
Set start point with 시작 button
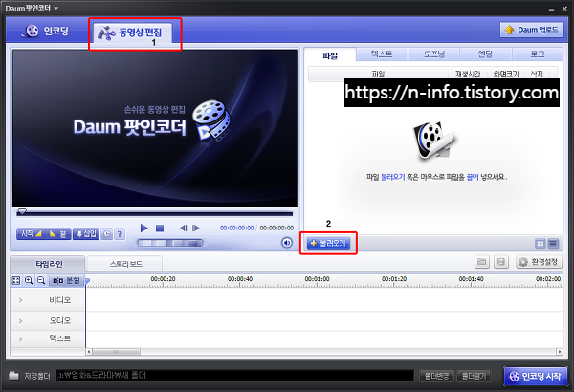(31, 233)
